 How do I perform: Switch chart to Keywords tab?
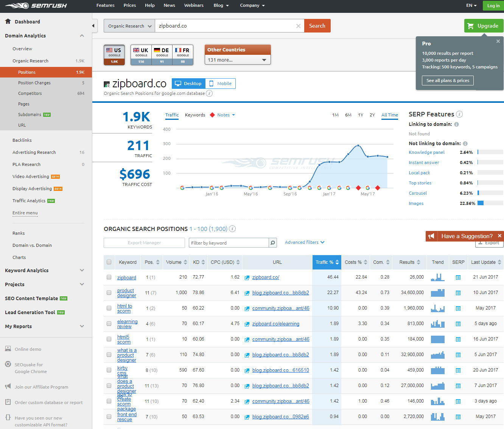click(195, 115)
